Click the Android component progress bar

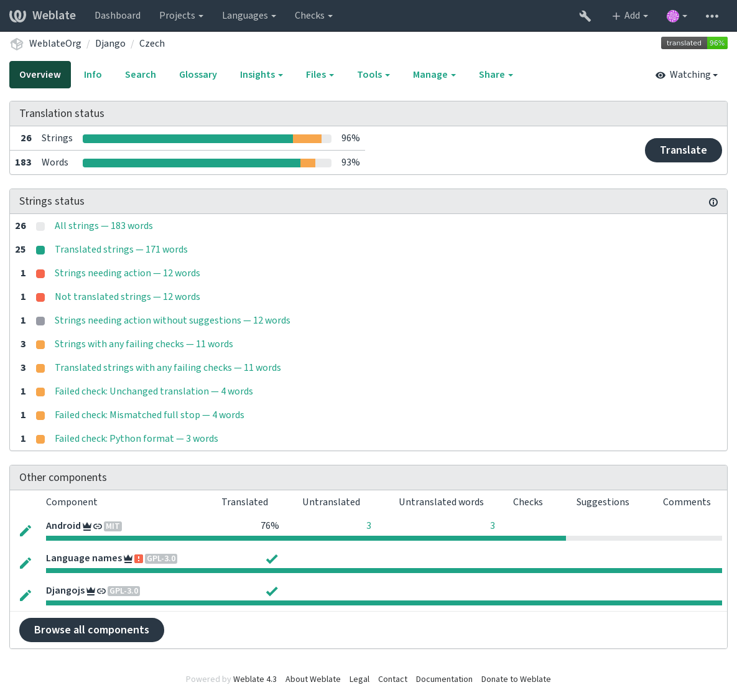click(x=384, y=538)
